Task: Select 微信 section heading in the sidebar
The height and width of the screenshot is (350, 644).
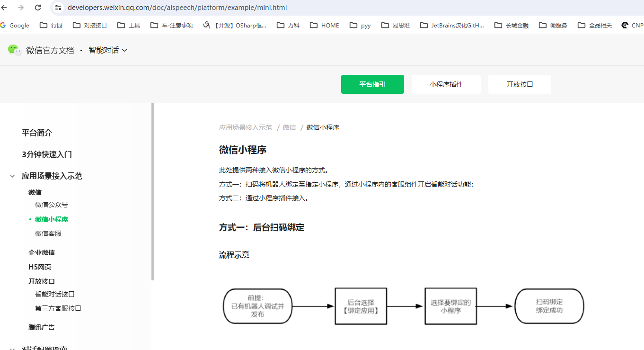Action: pyautogui.click(x=35, y=192)
